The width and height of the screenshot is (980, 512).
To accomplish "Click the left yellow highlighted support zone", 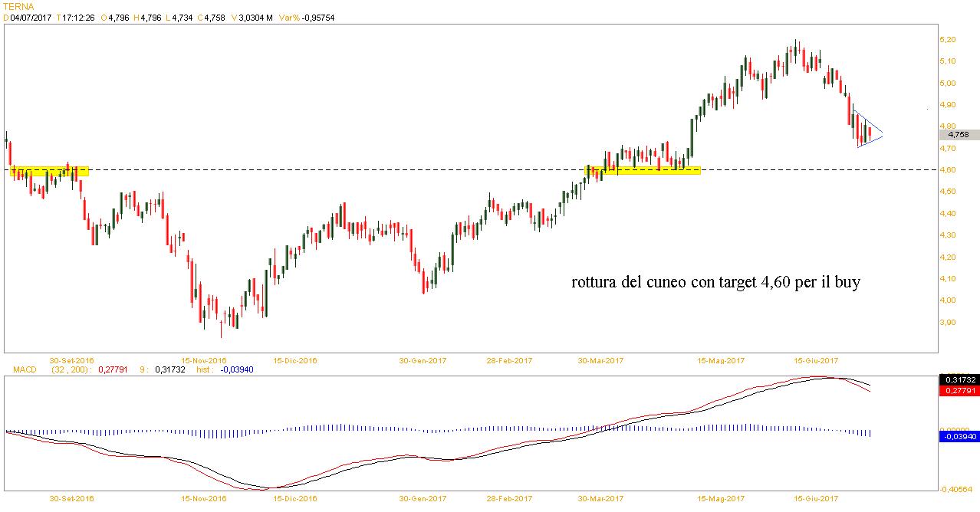I will tap(49, 171).
